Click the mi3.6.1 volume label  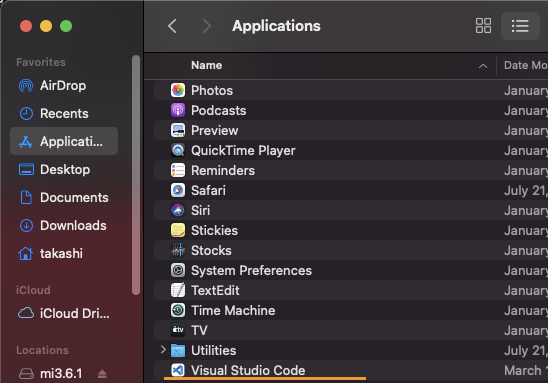pos(61,374)
